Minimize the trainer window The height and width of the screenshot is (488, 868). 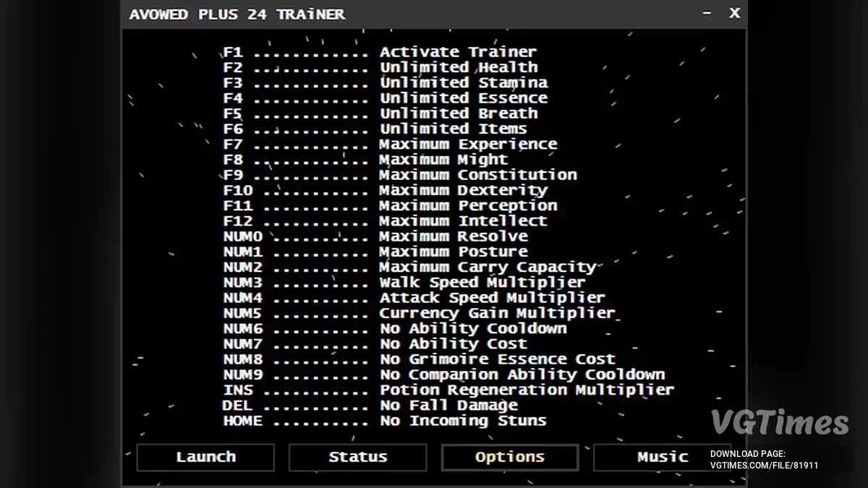[x=707, y=14]
